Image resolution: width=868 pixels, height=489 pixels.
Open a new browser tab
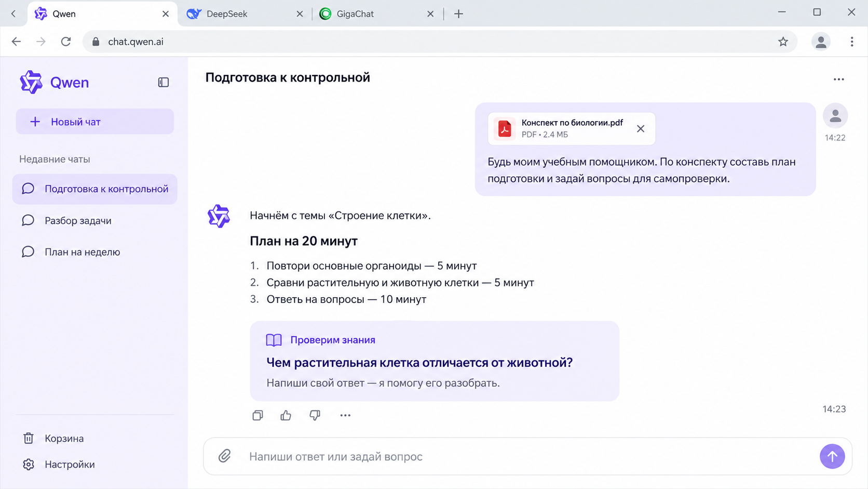(x=458, y=14)
